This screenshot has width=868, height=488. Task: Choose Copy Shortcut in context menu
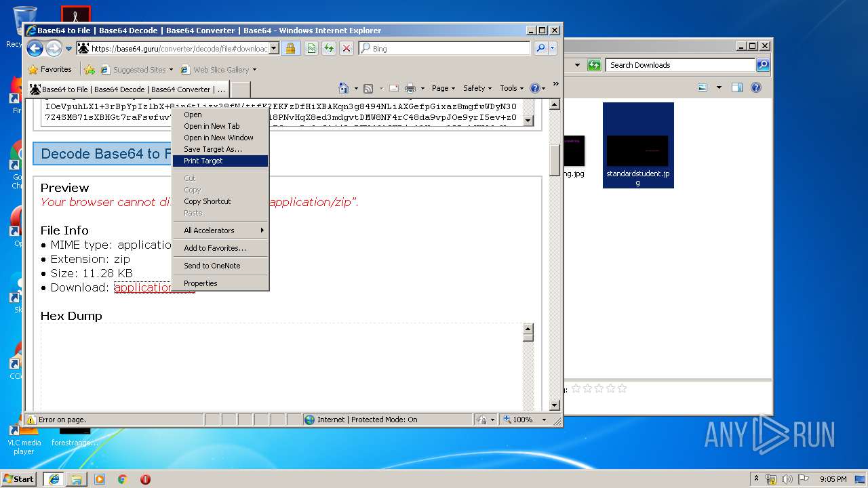220,201
